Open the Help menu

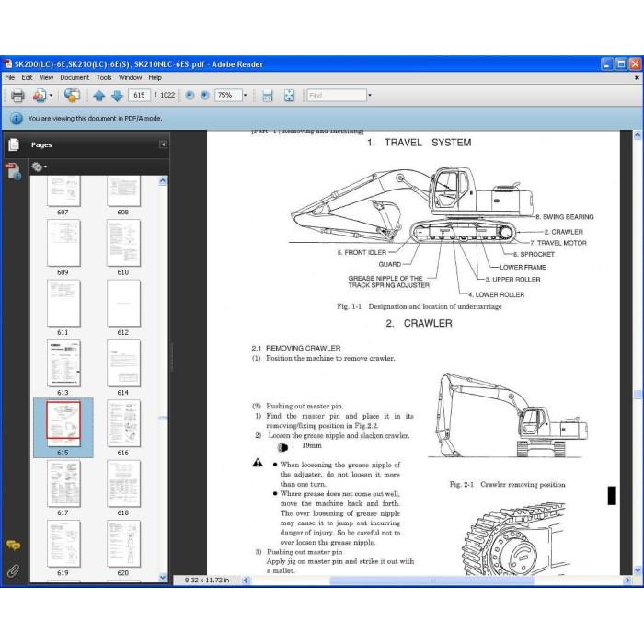click(155, 77)
